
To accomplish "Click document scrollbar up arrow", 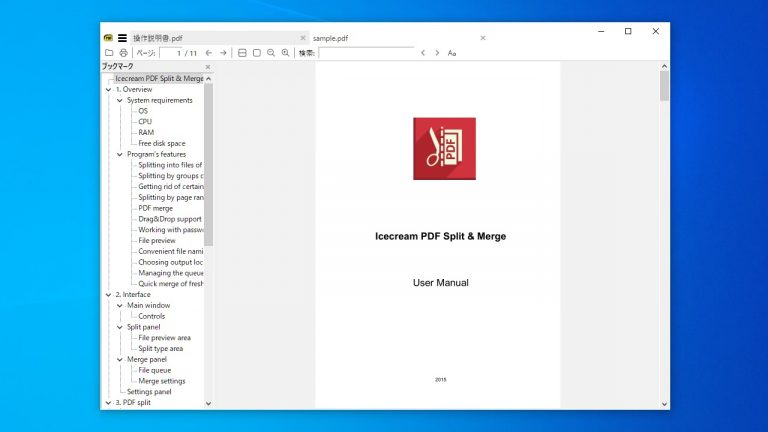I will pos(664,66).
